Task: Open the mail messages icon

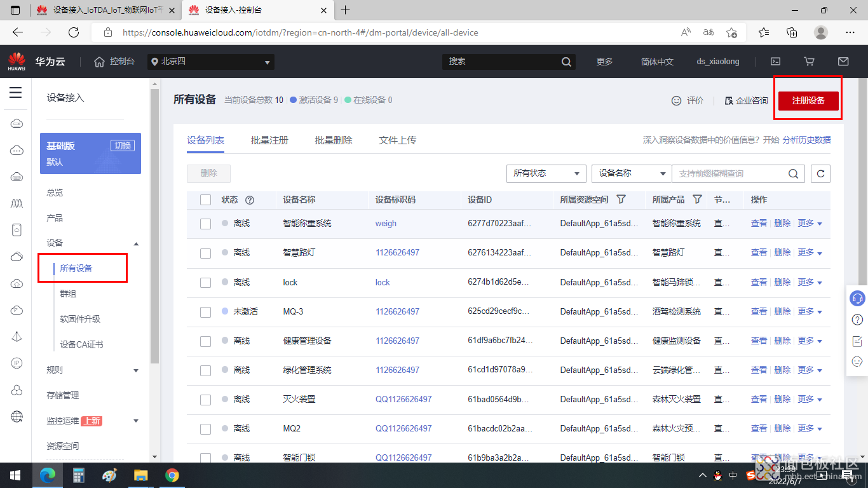Action: coord(843,62)
